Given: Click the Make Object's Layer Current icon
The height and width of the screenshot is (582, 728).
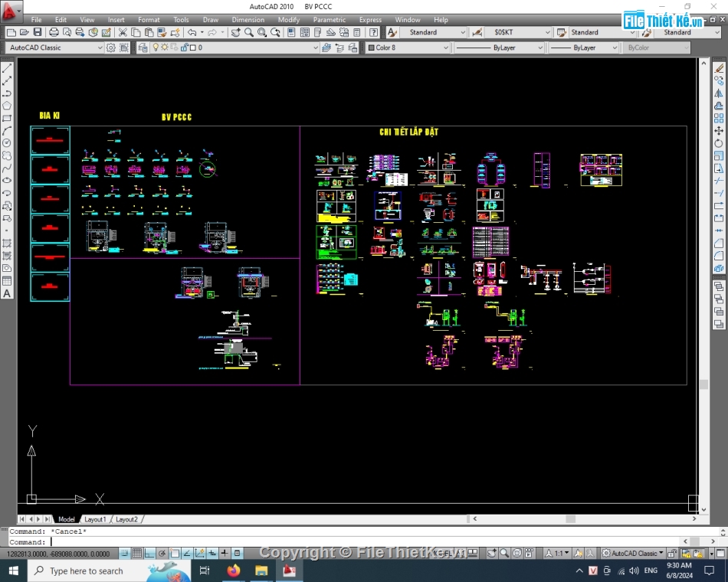Looking at the screenshot, I should [326, 47].
